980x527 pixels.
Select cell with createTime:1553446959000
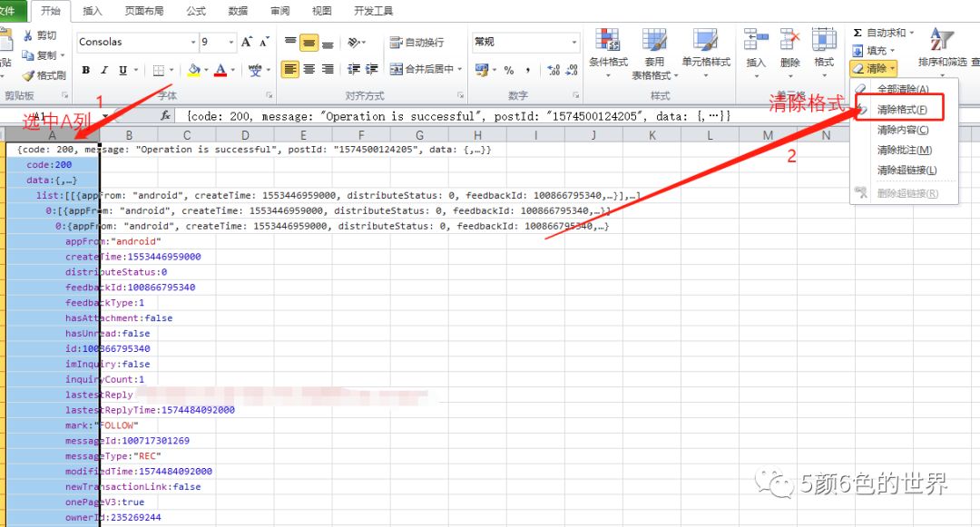click(54, 257)
